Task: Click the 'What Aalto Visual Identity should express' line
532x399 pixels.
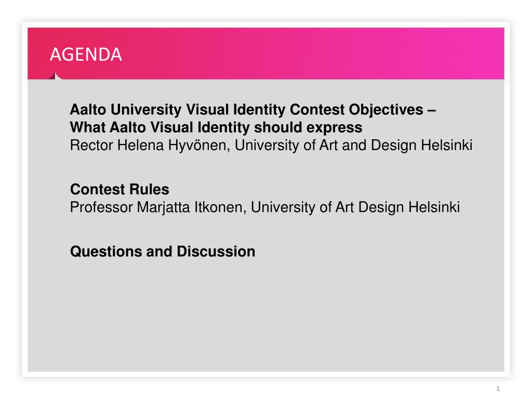Action: 216,128
